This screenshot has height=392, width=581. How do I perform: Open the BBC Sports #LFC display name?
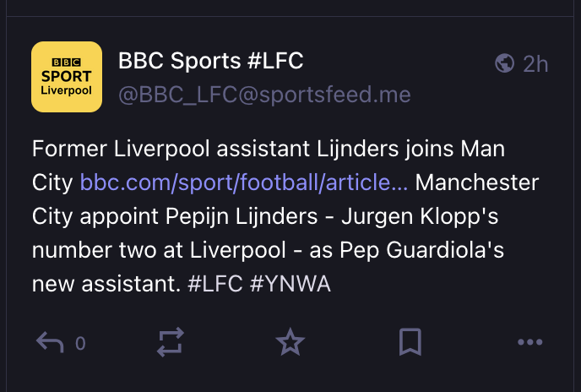coord(211,61)
